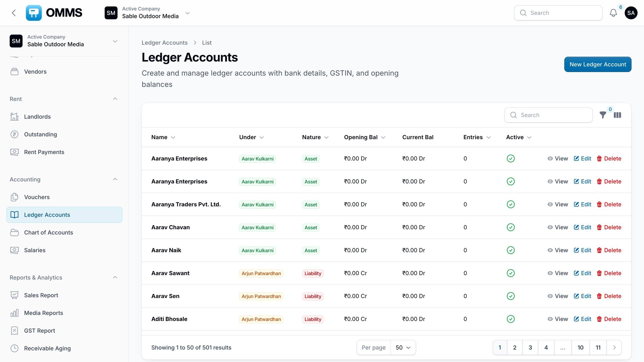The height and width of the screenshot is (362, 644).
Task: Click the back arrow in the header
Action: coord(14,13)
